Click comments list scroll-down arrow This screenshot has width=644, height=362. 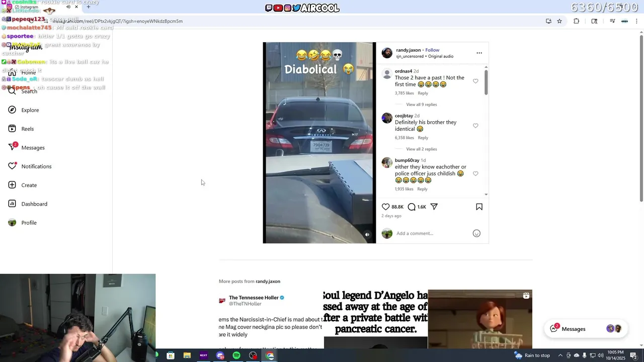pyautogui.click(x=486, y=194)
